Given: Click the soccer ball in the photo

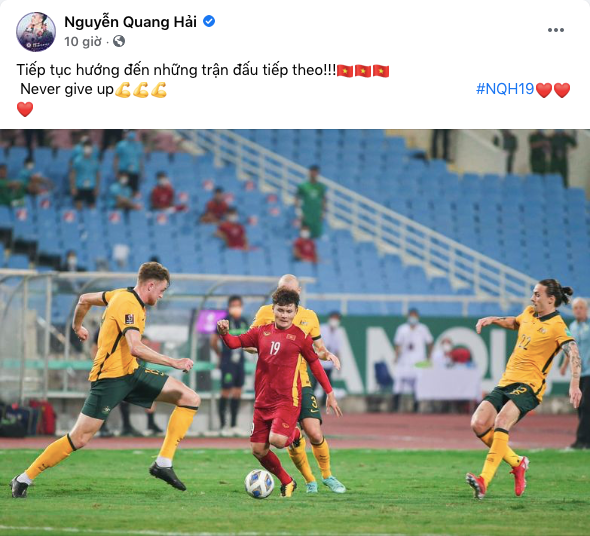Looking at the screenshot, I should [x=259, y=484].
